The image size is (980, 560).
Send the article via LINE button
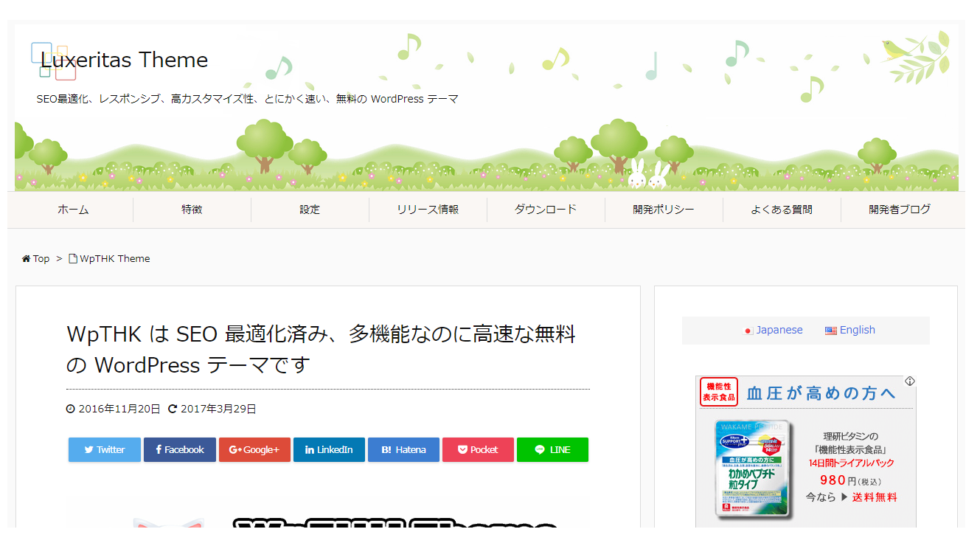(552, 450)
